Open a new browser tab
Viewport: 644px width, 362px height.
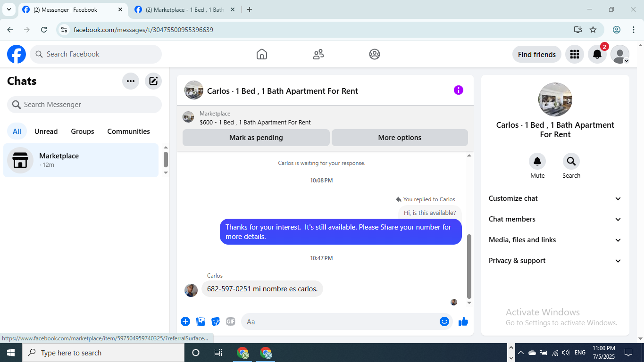coord(250,9)
